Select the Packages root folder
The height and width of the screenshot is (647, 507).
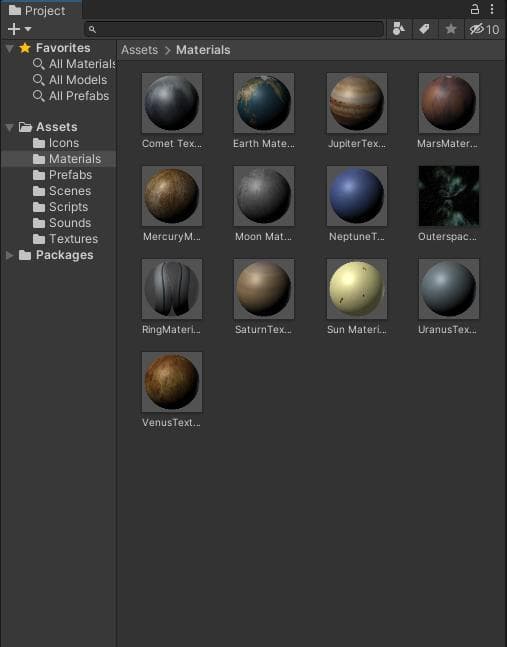(56, 255)
